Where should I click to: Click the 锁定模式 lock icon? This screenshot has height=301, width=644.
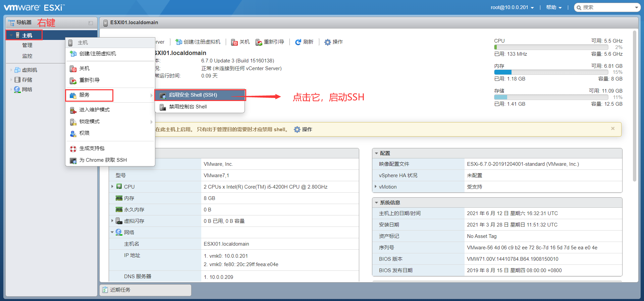[x=73, y=122]
